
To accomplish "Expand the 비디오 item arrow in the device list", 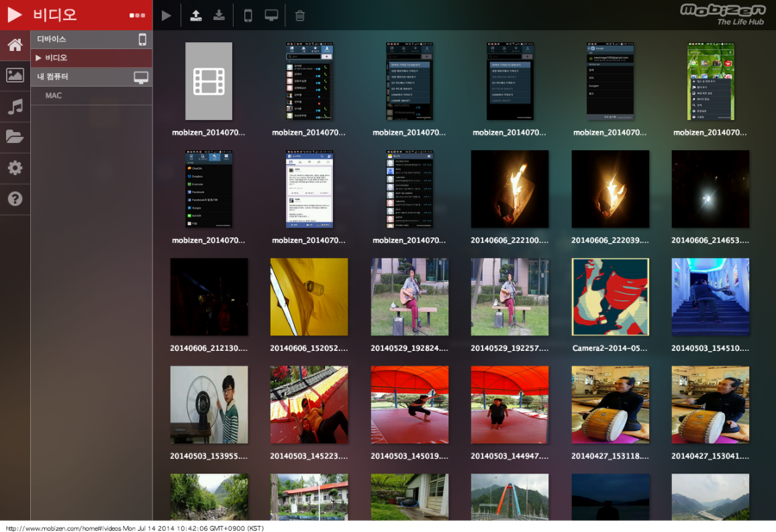I will pyautogui.click(x=38, y=58).
